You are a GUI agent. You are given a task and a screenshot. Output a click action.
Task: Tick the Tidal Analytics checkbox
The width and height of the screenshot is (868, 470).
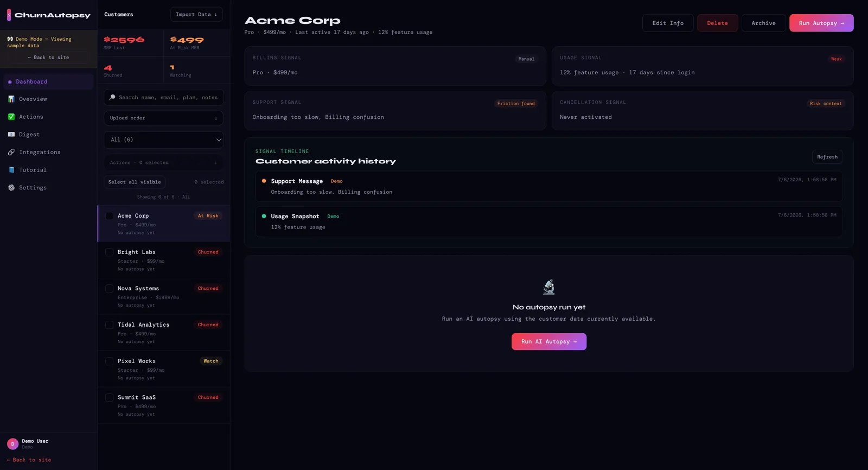pyautogui.click(x=110, y=325)
